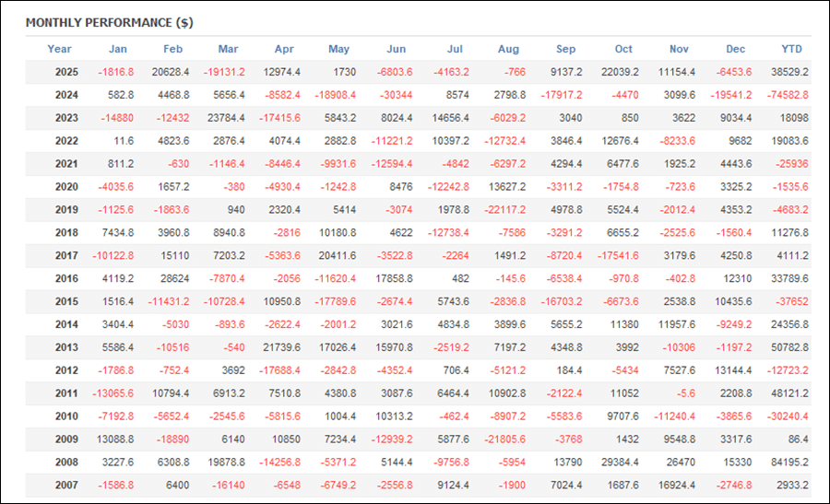Viewport: 830px width, 504px height.
Task: Click the YTD column header
Action: tap(790, 49)
